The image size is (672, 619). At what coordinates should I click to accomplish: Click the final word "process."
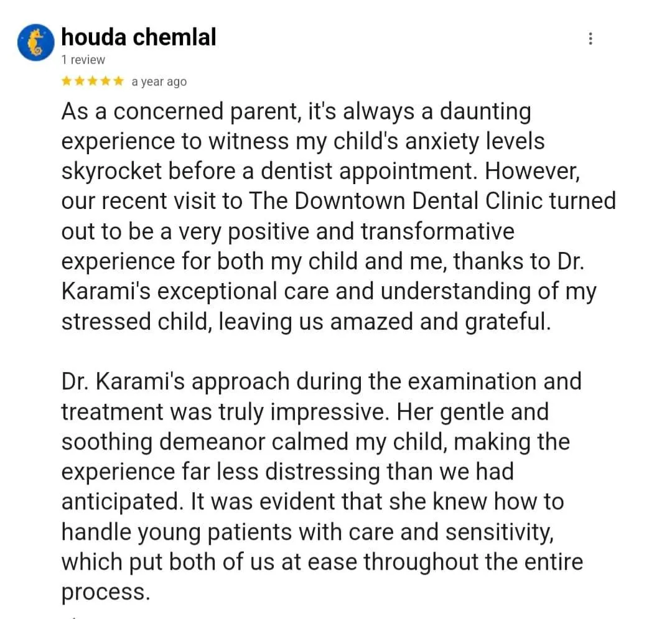tap(106, 593)
